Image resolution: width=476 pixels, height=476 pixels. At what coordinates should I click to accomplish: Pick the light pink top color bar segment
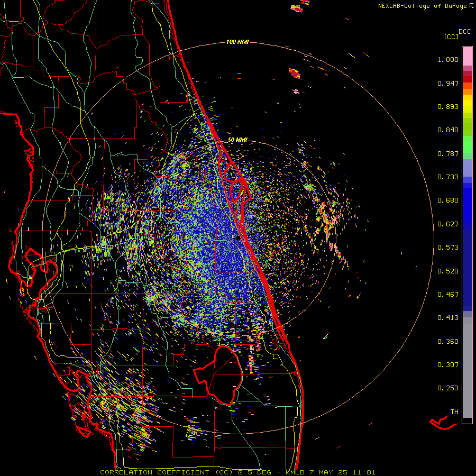click(x=467, y=57)
